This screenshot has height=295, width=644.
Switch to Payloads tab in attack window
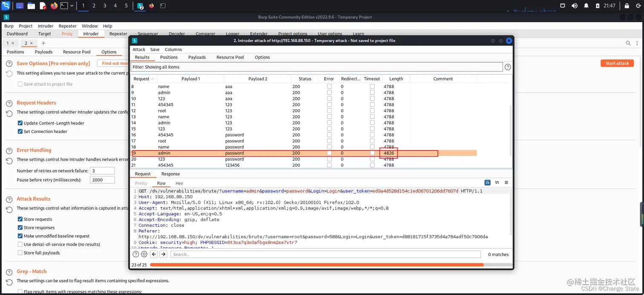pos(197,57)
